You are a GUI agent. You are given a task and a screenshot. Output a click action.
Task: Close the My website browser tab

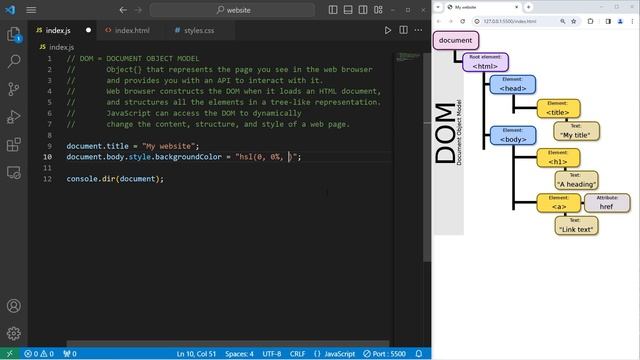[x=516, y=7]
